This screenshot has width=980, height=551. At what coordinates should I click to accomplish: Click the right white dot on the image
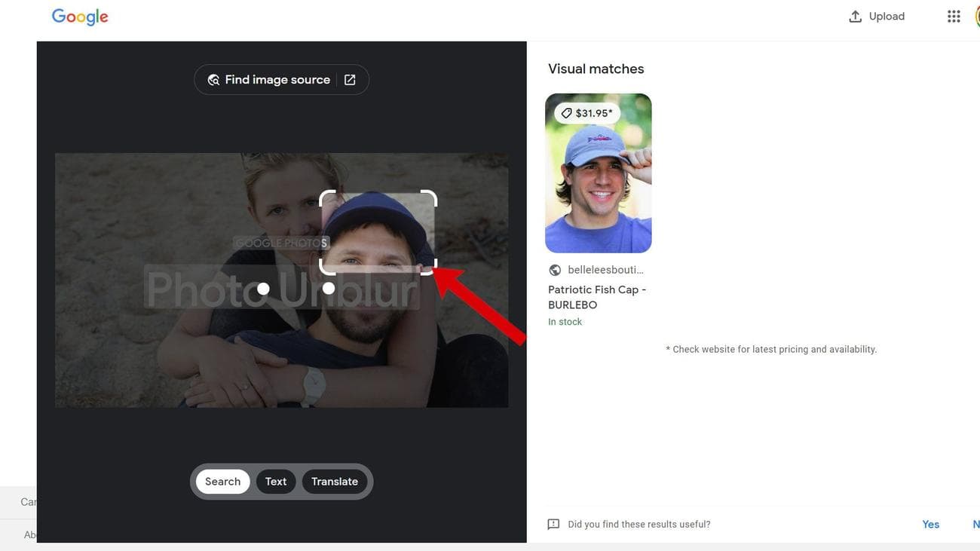point(329,288)
